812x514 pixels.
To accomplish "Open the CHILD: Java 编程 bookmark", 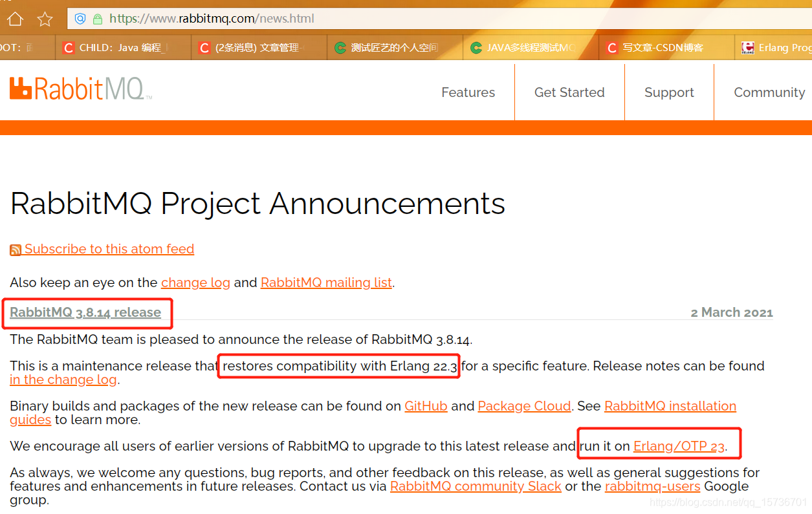I will point(123,47).
